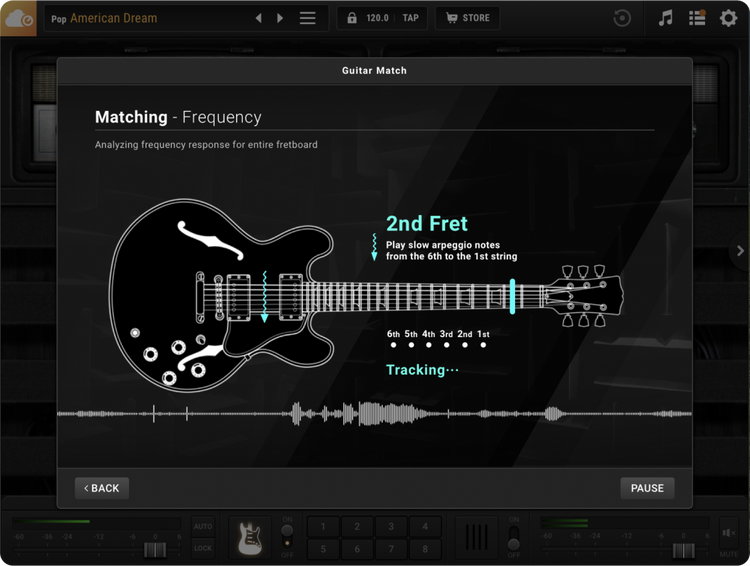Screen dimensions: 750x566
Task: Click the TAP tempo button
Action: tap(410, 18)
